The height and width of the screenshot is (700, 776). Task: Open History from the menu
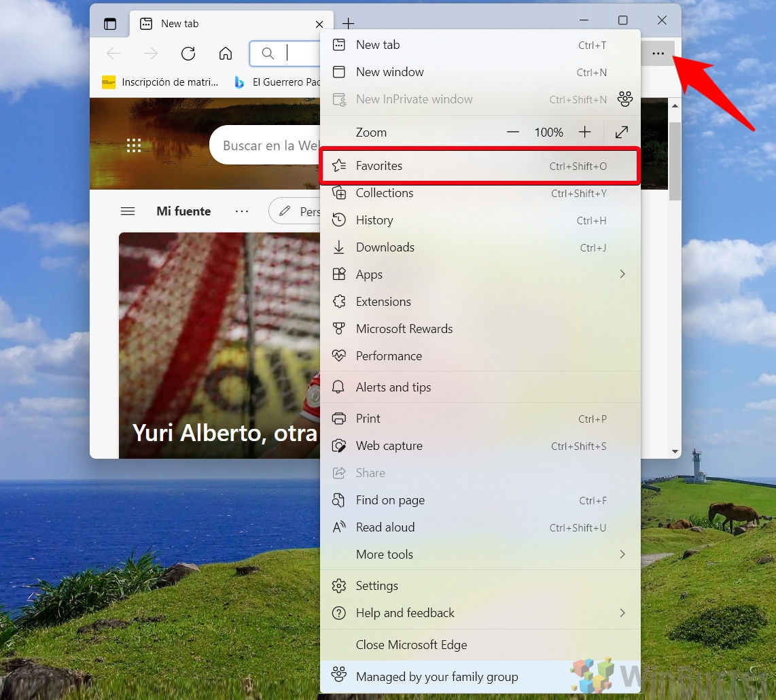click(480, 220)
